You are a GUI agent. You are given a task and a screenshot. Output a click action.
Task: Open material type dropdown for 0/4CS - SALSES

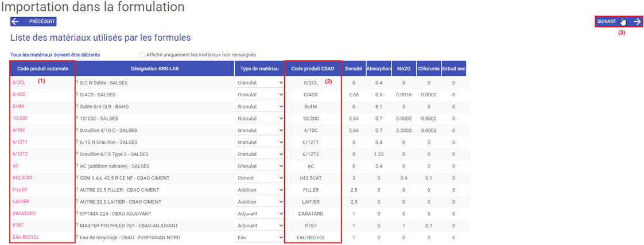point(259,95)
